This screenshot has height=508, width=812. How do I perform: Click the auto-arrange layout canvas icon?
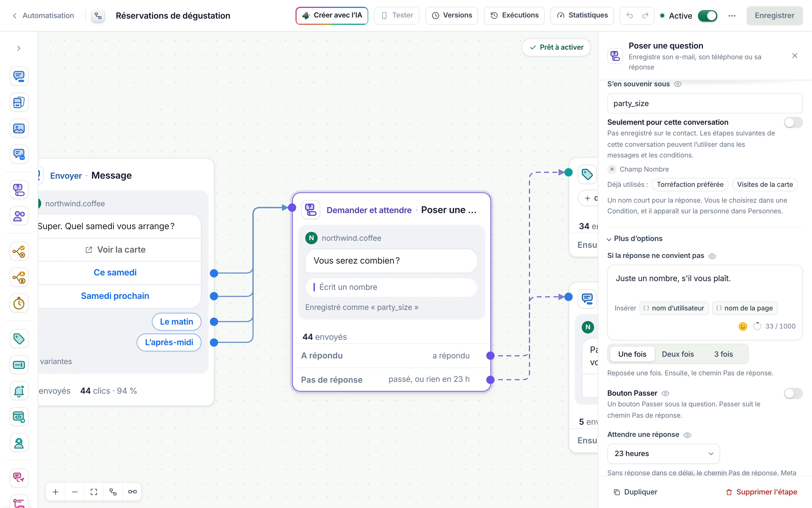point(113,492)
